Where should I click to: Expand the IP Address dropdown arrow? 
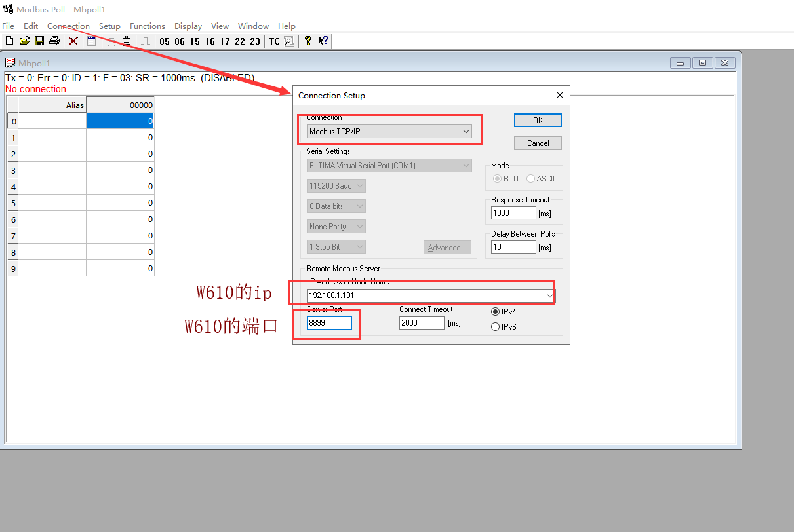click(x=549, y=296)
